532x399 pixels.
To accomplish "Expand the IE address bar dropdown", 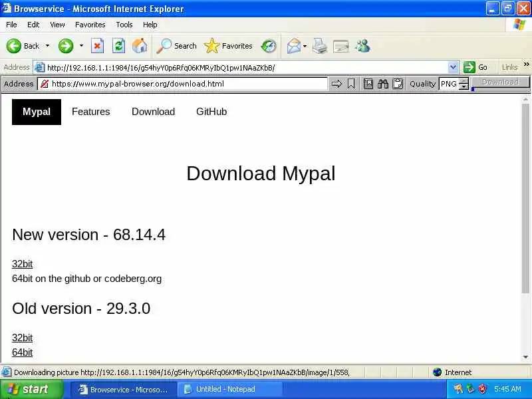I will point(453,67).
